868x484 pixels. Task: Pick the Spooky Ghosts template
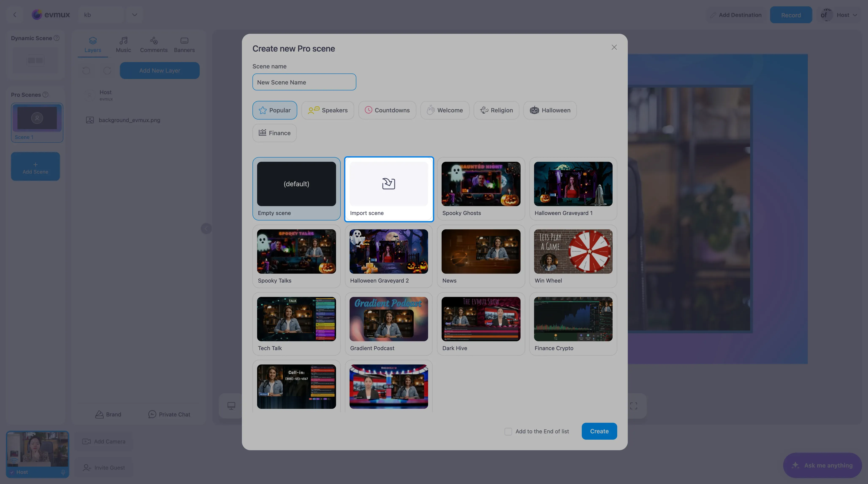click(481, 189)
